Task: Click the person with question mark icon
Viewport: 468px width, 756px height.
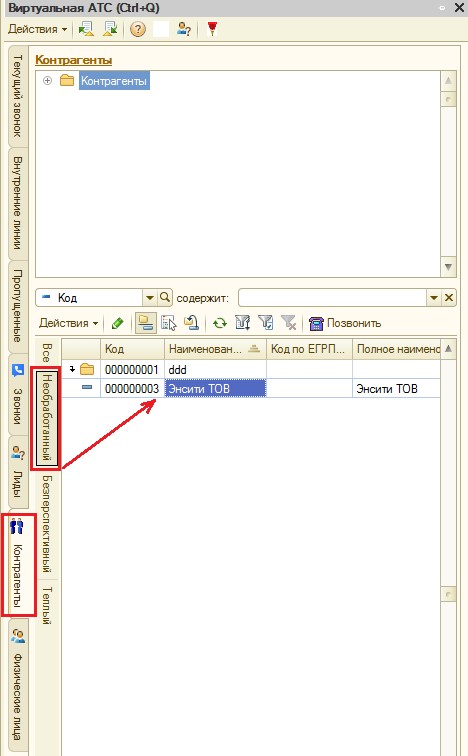Action: tap(184, 29)
